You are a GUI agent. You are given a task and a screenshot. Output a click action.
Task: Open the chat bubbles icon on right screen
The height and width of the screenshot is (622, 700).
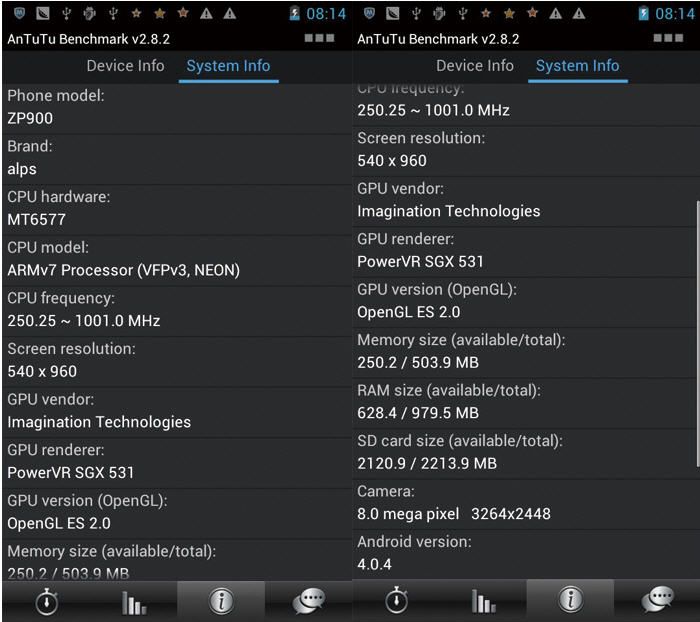point(658,599)
